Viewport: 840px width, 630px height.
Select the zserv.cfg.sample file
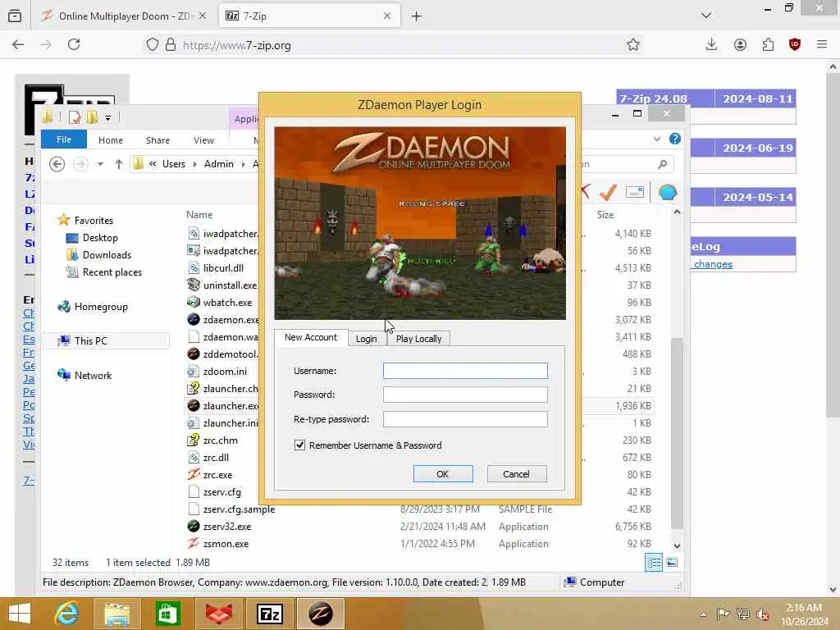(x=239, y=509)
